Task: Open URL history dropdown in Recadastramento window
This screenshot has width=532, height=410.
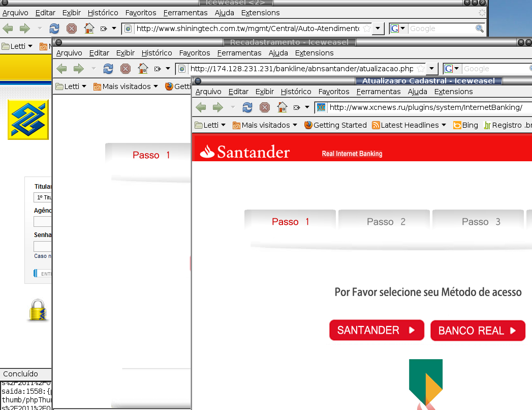Action: pyautogui.click(x=431, y=69)
